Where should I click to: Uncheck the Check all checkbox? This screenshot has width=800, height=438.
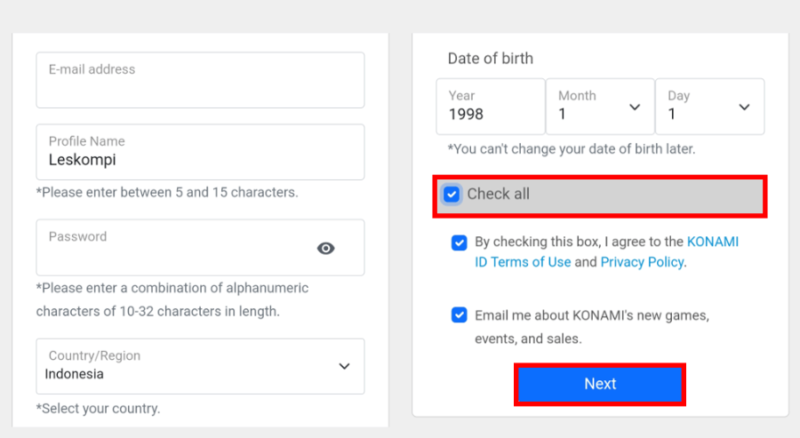pos(451,194)
